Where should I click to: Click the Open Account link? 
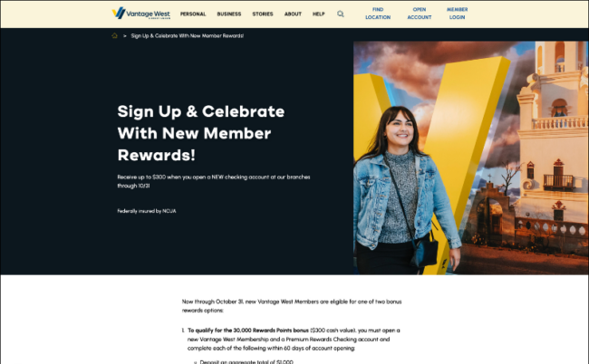pyautogui.click(x=420, y=14)
